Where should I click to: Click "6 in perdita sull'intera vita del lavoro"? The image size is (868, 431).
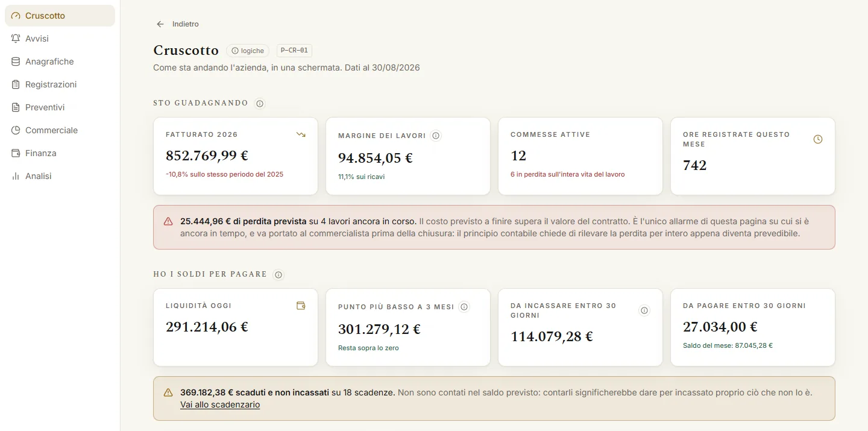tap(567, 174)
